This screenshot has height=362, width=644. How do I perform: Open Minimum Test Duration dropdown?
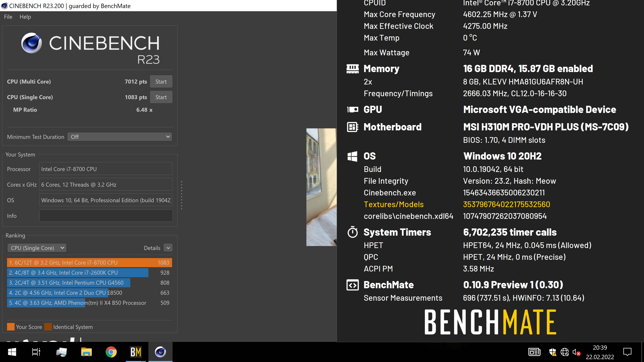[x=120, y=137]
